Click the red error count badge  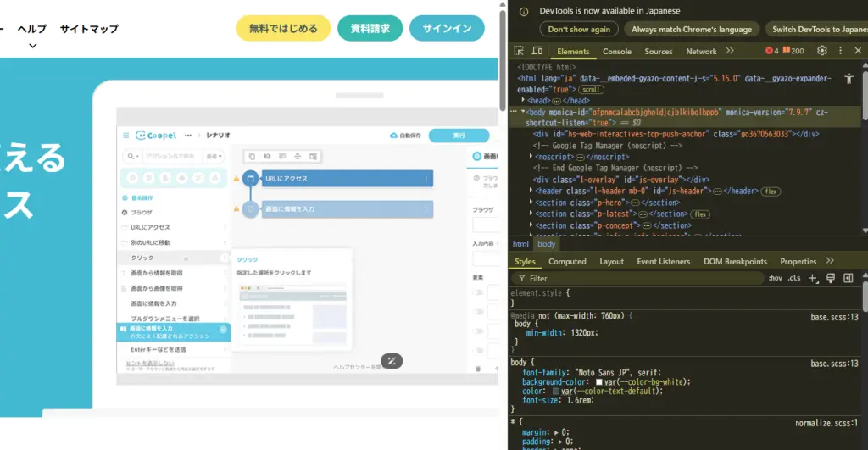click(x=771, y=51)
